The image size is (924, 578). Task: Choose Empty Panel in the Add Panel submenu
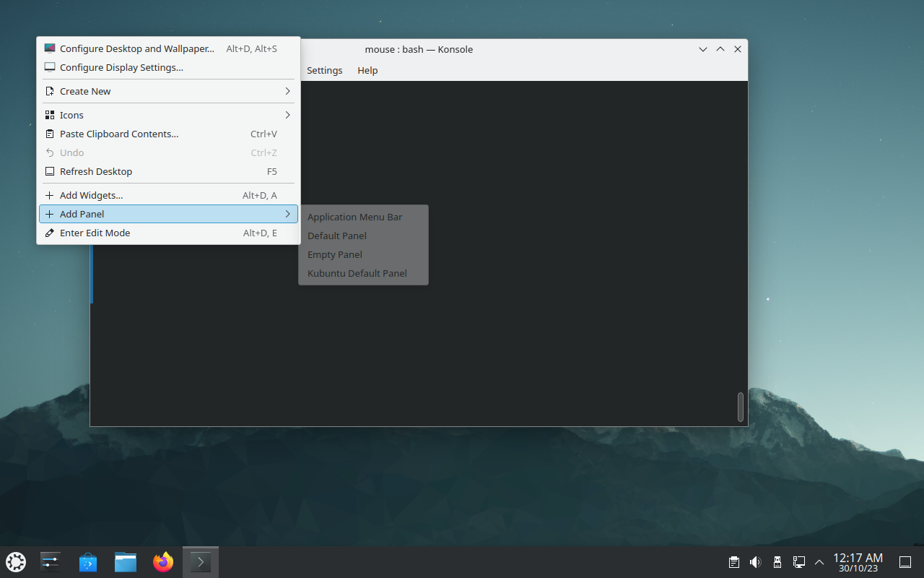tap(335, 254)
